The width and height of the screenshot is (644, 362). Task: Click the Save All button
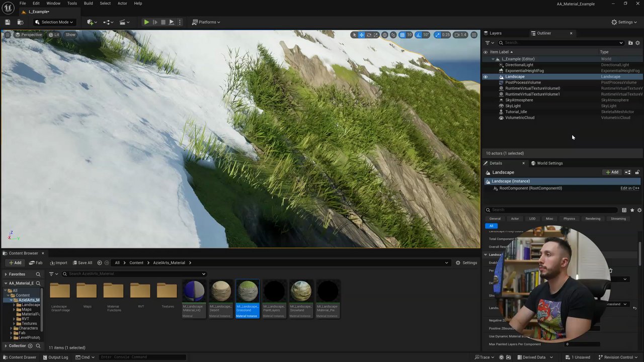(x=82, y=262)
